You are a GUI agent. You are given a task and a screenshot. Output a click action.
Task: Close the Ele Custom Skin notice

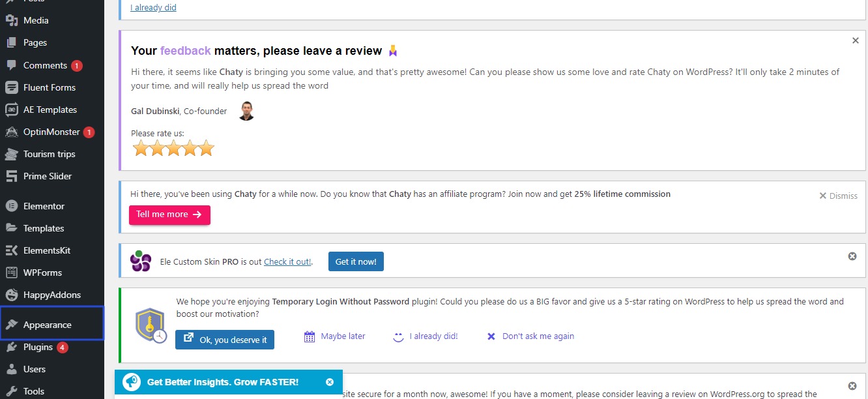tap(852, 256)
